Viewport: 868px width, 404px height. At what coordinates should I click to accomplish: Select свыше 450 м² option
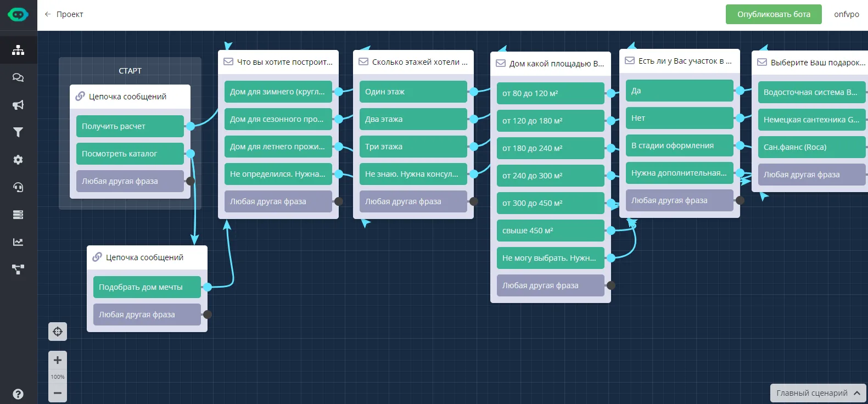(x=551, y=231)
